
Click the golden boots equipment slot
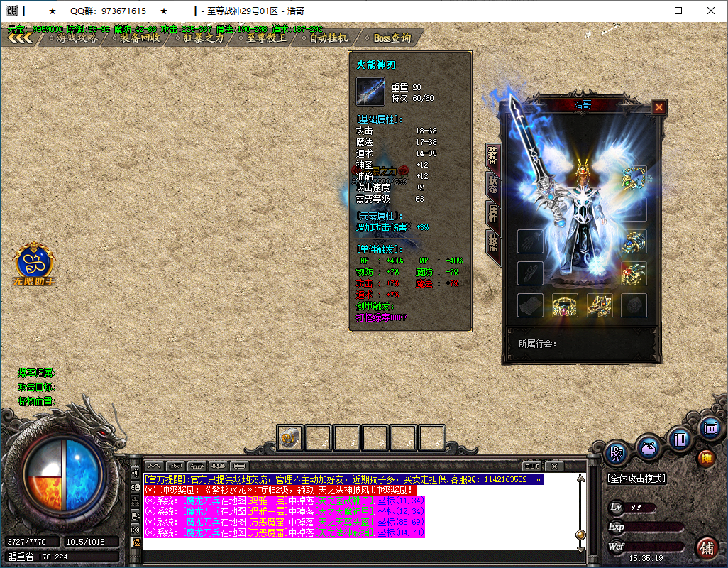[x=600, y=305]
